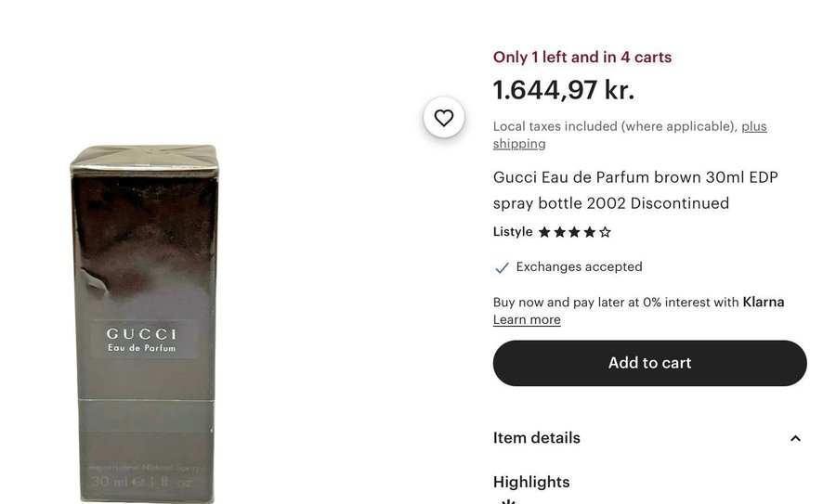Select the Highlights heading
836x504 pixels.
point(531,482)
